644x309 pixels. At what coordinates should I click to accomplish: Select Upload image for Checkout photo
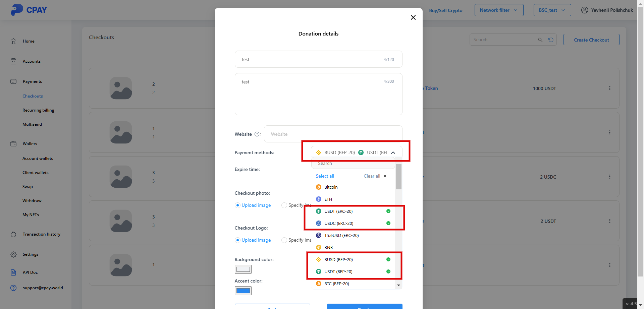[238, 205]
